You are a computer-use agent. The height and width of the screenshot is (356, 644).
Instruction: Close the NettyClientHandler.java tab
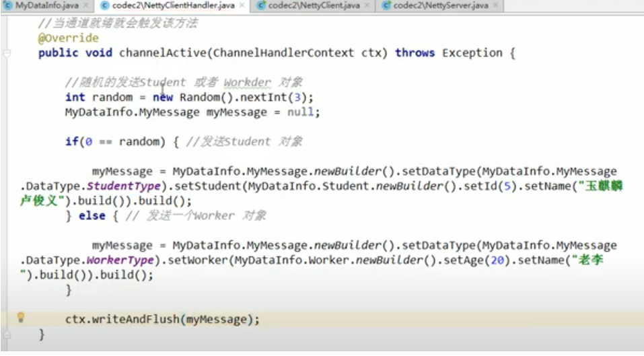(242, 5)
